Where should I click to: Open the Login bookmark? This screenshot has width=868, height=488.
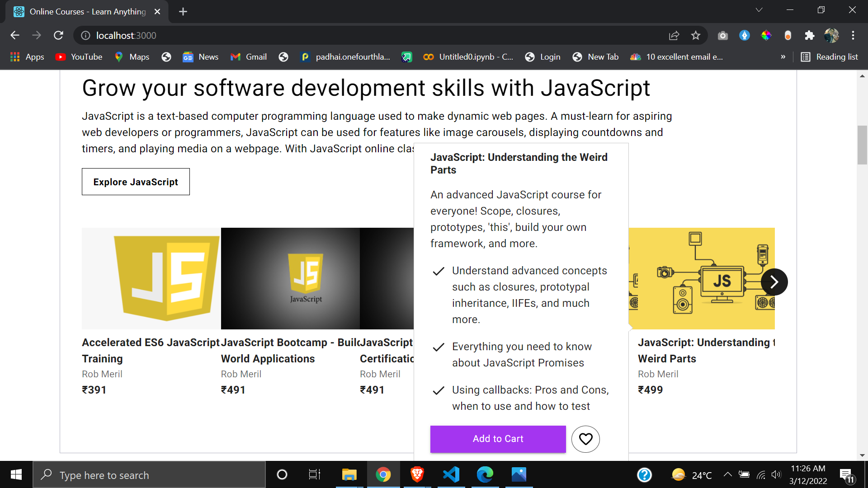(542, 57)
